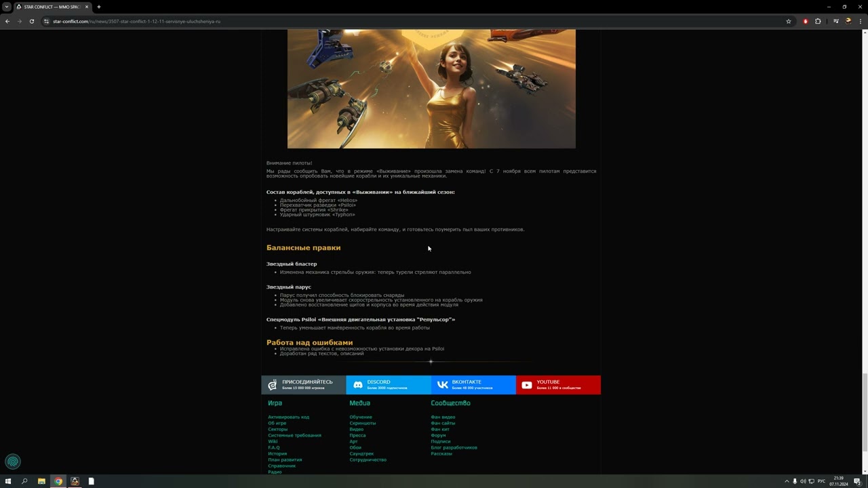Switch the РУС keyboard language indicator

(x=821, y=481)
